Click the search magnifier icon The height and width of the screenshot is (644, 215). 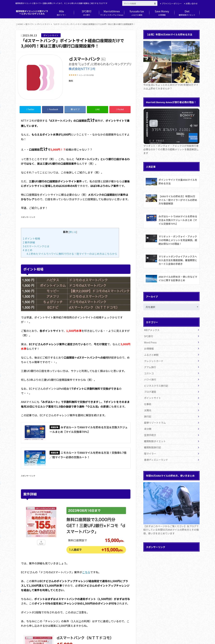pos(155,4)
